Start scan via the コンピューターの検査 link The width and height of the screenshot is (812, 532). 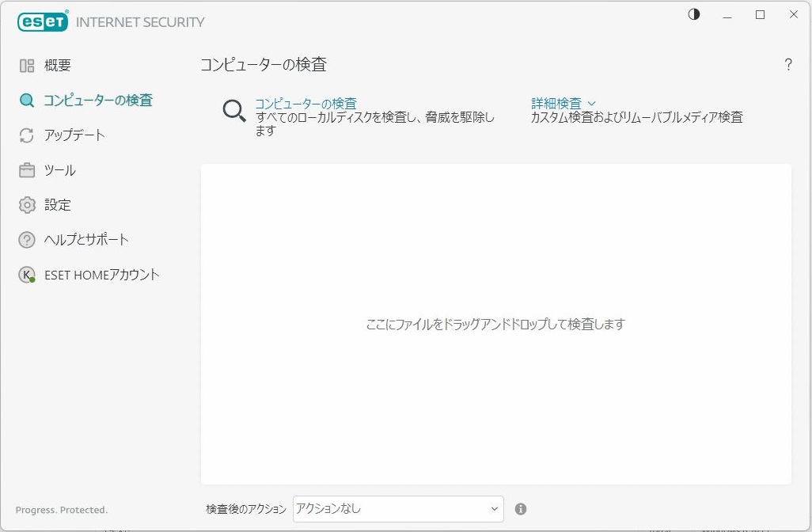[x=305, y=104]
